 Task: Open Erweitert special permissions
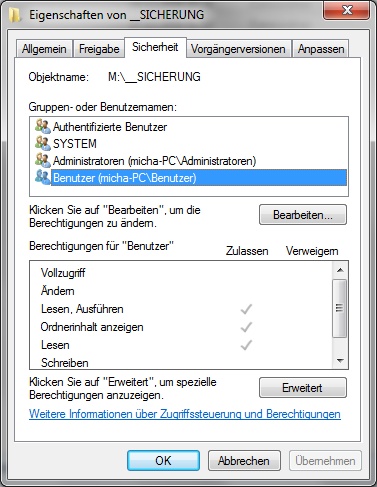[x=303, y=388]
